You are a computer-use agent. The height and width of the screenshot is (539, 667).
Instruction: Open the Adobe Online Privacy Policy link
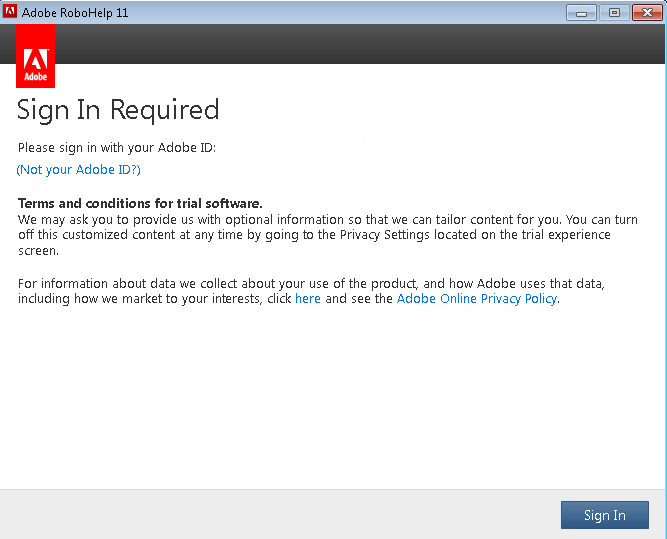[x=476, y=299]
